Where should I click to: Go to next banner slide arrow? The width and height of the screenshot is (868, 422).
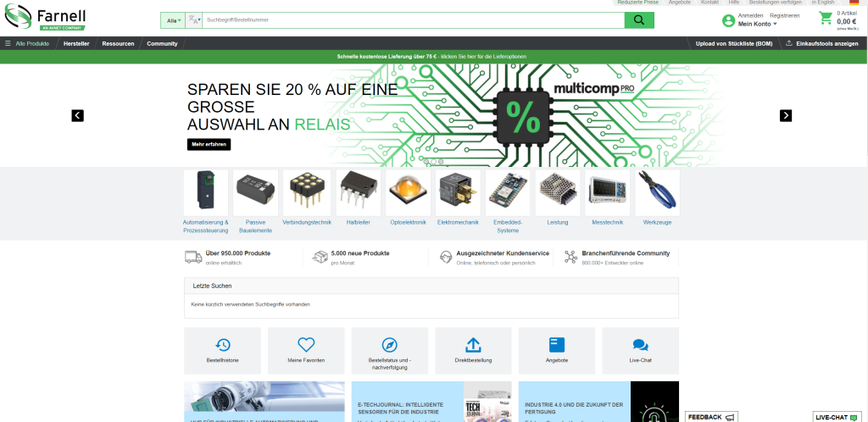786,115
